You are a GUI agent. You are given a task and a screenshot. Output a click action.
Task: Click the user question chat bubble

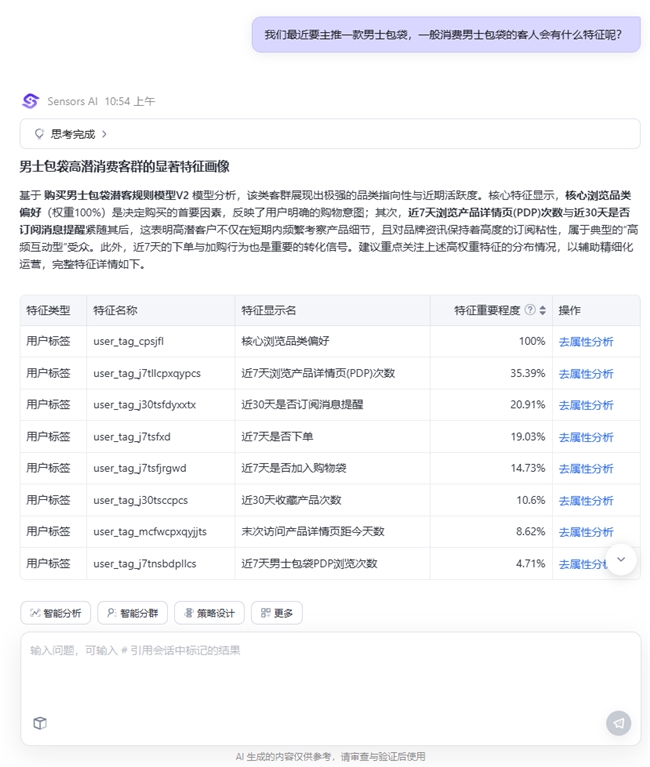(444, 35)
